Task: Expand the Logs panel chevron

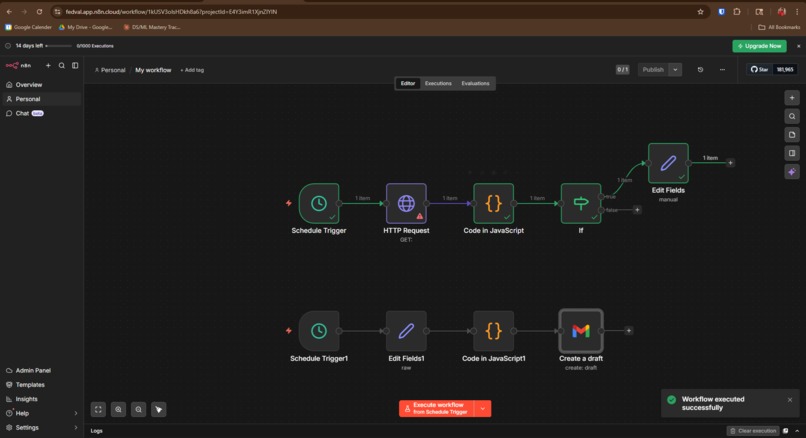Action: point(797,431)
